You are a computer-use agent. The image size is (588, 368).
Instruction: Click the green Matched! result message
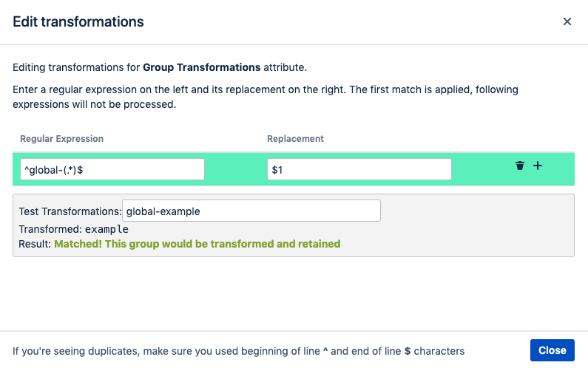[x=197, y=244]
